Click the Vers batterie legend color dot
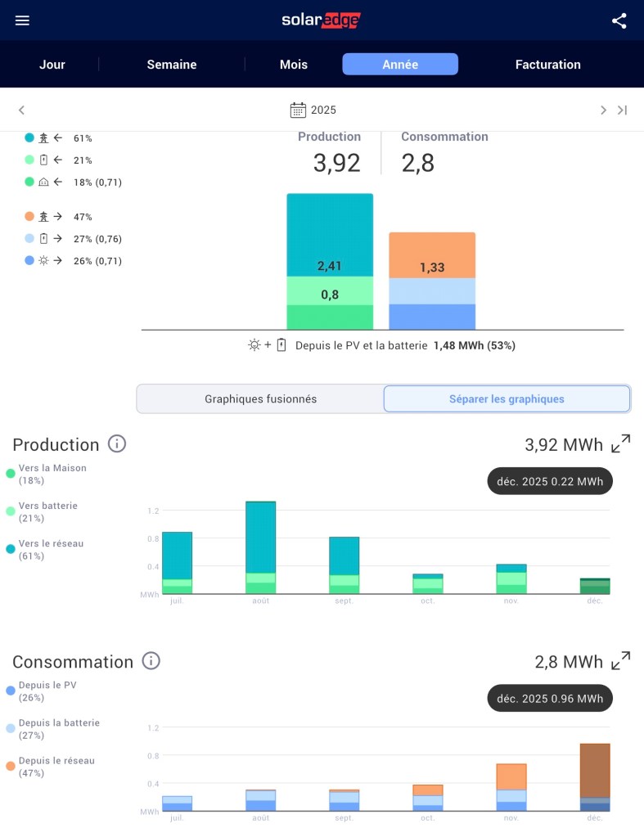644x837 pixels. (11, 511)
